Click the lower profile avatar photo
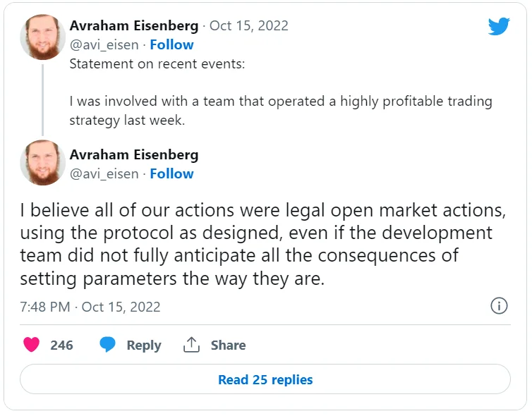This screenshot has height=416, width=532. tap(42, 163)
